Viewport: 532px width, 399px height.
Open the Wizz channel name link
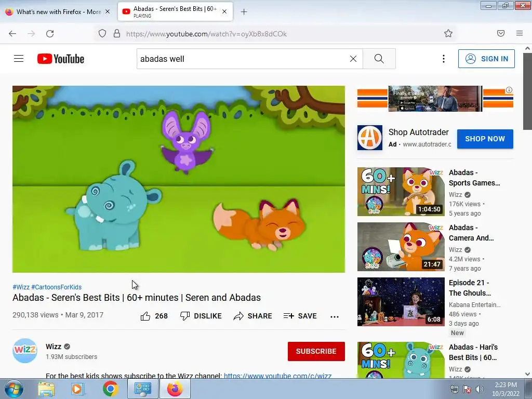click(x=54, y=347)
